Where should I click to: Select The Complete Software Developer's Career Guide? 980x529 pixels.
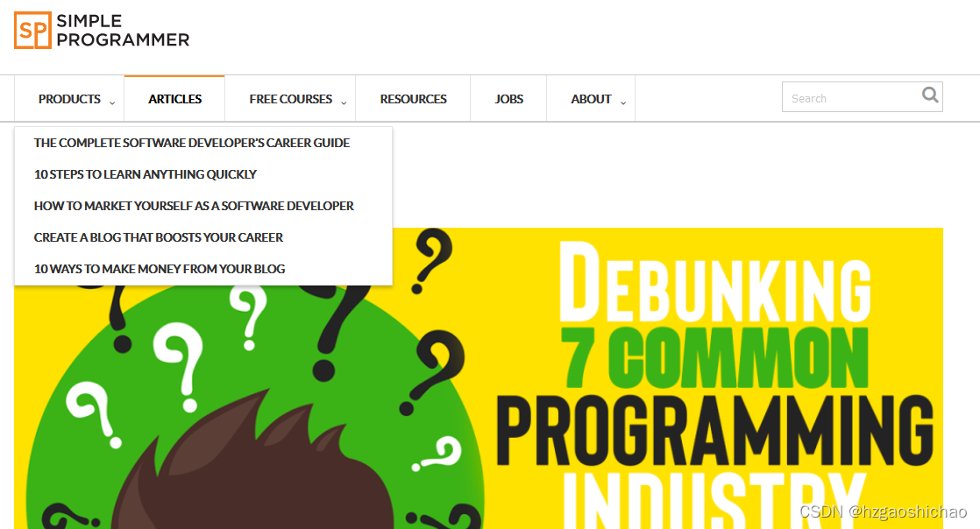192,143
